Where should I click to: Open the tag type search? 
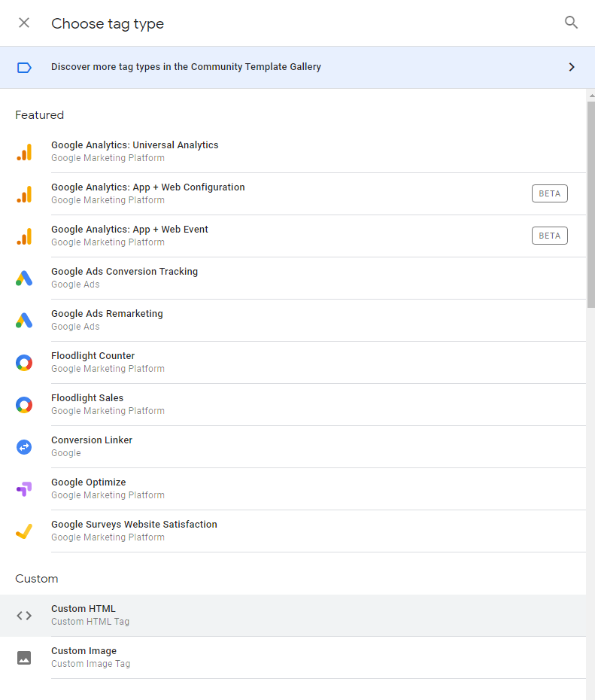tap(571, 23)
